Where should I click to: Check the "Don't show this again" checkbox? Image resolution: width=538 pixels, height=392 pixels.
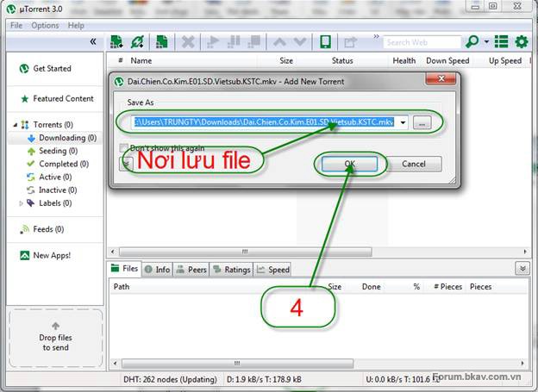pyautogui.click(x=123, y=148)
